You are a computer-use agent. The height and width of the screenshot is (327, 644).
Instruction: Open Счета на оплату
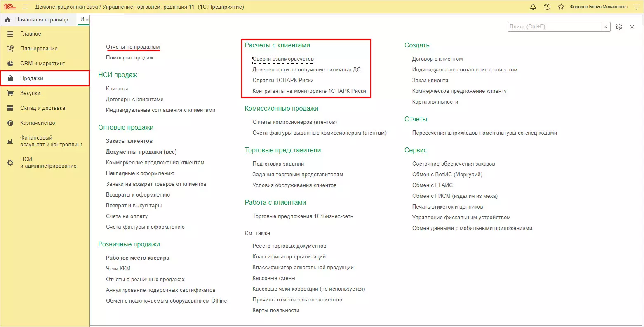pyautogui.click(x=127, y=216)
